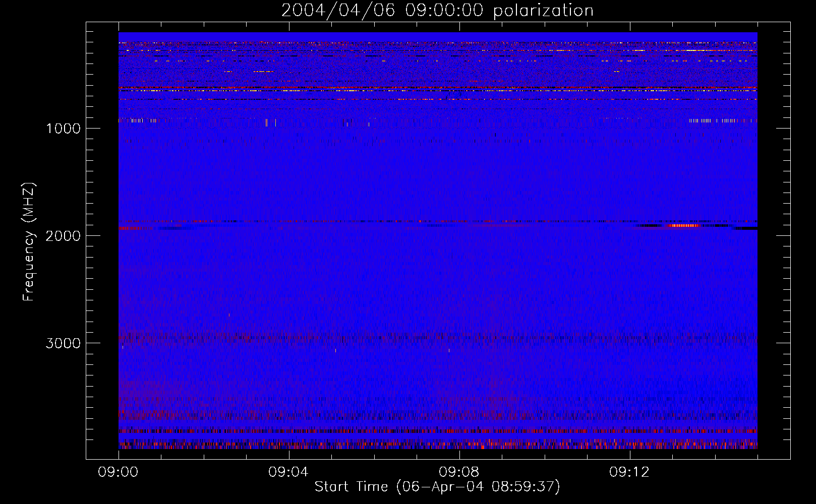The width and height of the screenshot is (816, 504).
Task: Click the 'Frequency (MHZ)' axis label
Action: click(x=29, y=242)
